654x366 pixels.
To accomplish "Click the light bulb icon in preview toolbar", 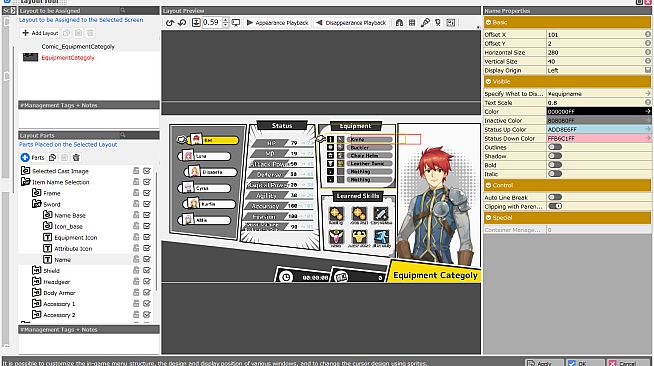I will point(438,23).
